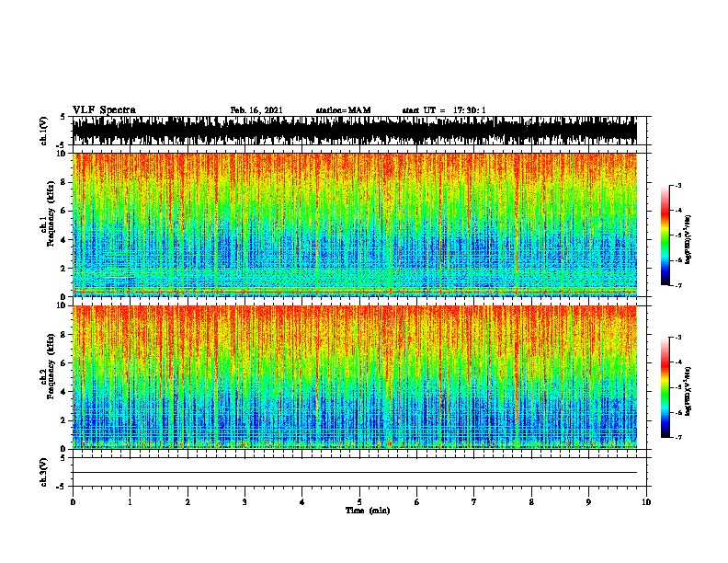Select the upper colorbar log(PSD) units label

click(x=688, y=239)
